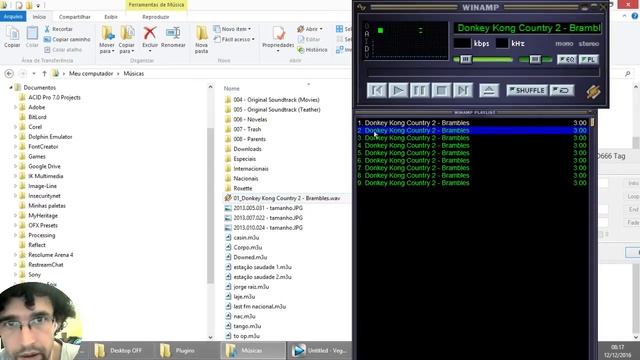Click the Explorer search magnifier icon
640x360 pixels.
click(628, 73)
